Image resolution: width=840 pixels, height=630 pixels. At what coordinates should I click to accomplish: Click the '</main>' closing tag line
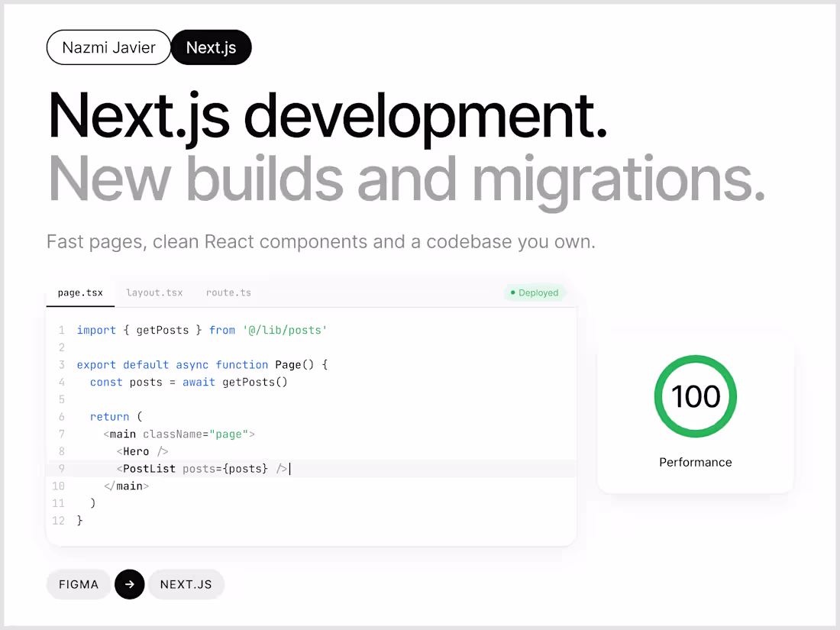tap(127, 486)
